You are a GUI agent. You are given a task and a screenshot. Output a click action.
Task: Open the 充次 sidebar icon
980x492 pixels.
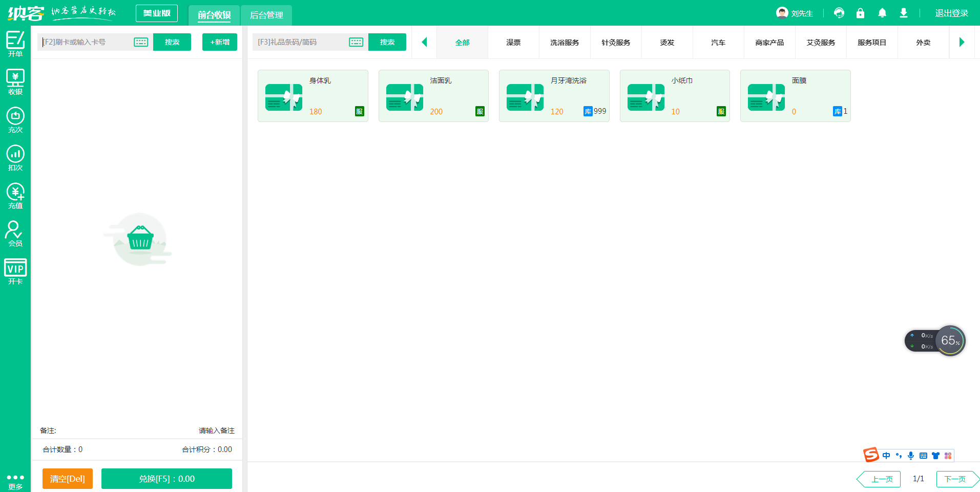click(x=15, y=120)
